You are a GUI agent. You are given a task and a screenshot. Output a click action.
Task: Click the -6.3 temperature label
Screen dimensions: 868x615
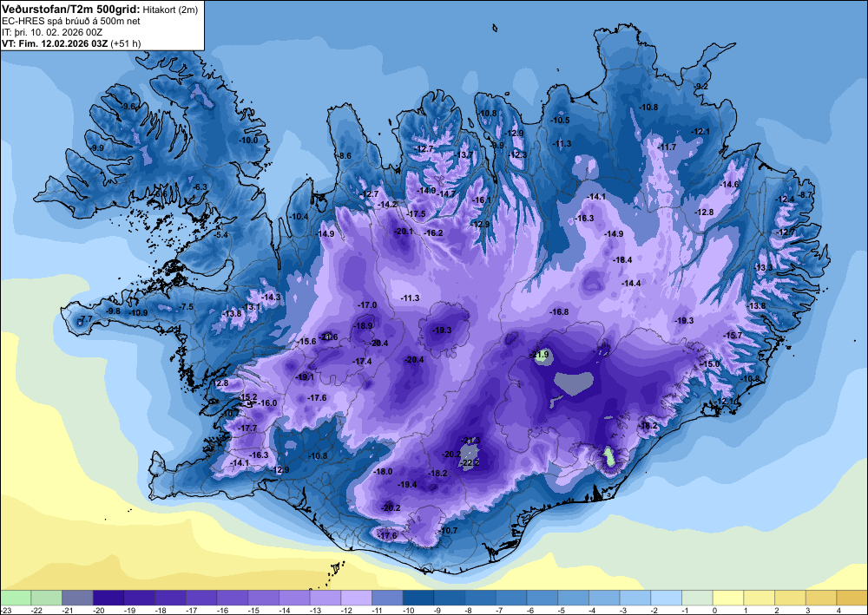(x=200, y=187)
